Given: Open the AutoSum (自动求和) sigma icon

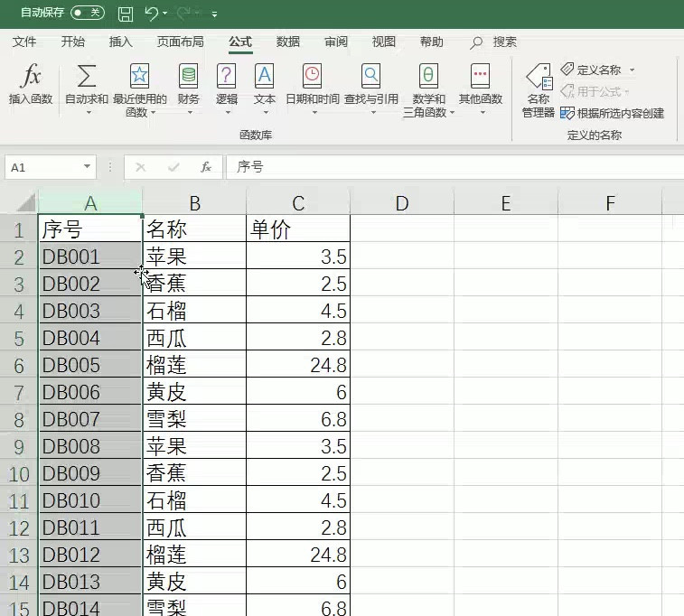Looking at the screenshot, I should (x=87, y=77).
